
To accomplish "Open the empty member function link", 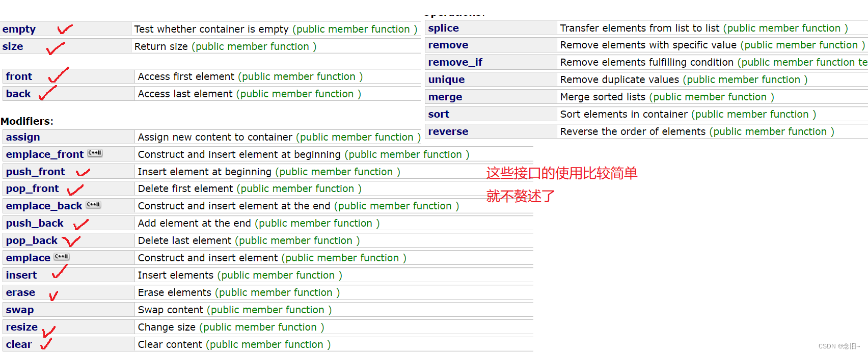I will pos(19,30).
